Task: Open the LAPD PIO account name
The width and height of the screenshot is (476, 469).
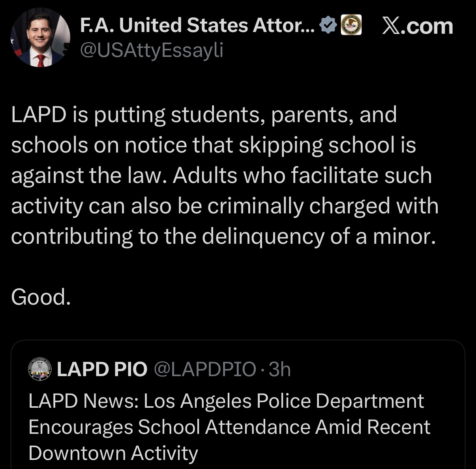Action: click(102, 369)
